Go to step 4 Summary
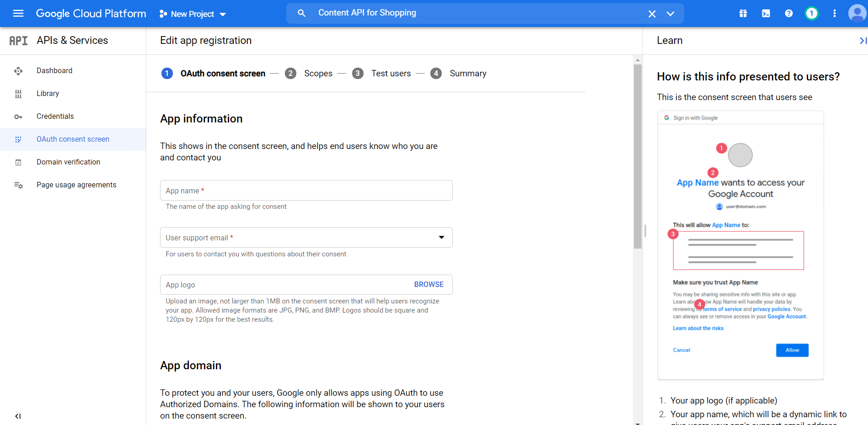Viewport: 868px width, 425px height. (459, 74)
